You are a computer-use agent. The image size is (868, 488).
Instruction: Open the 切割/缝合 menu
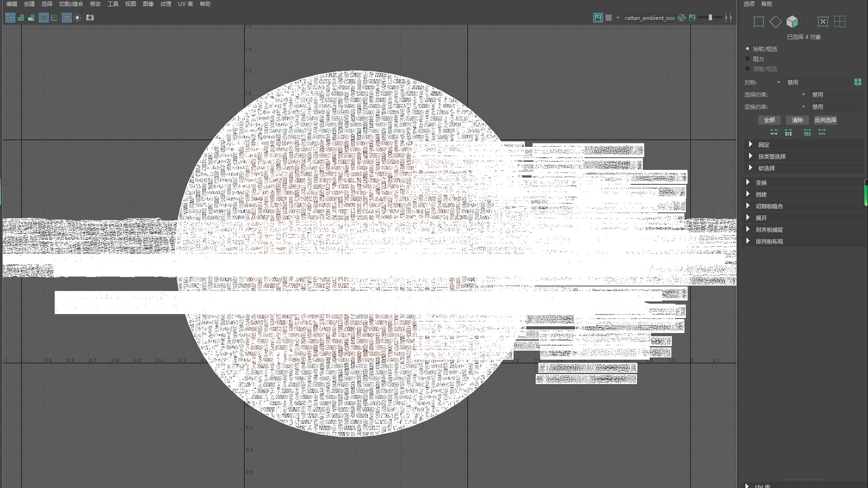click(x=71, y=4)
